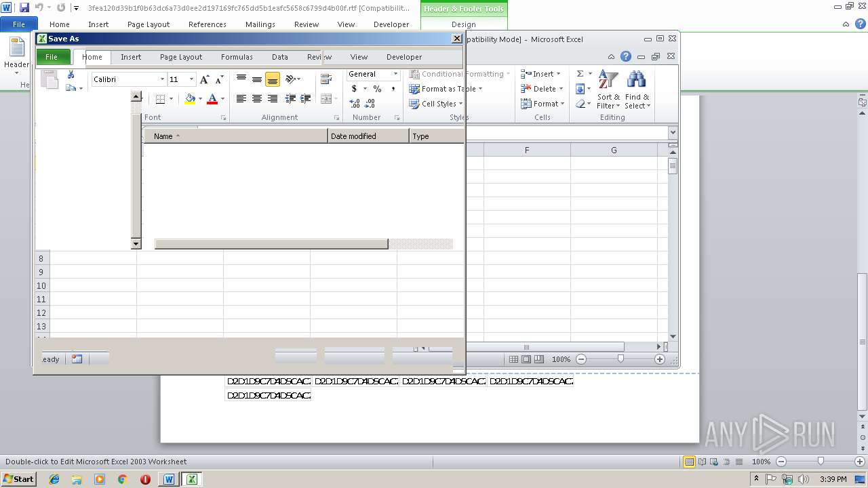The width and height of the screenshot is (868, 488).
Task: Select Word Full Screen Reading view
Action: click(703, 462)
